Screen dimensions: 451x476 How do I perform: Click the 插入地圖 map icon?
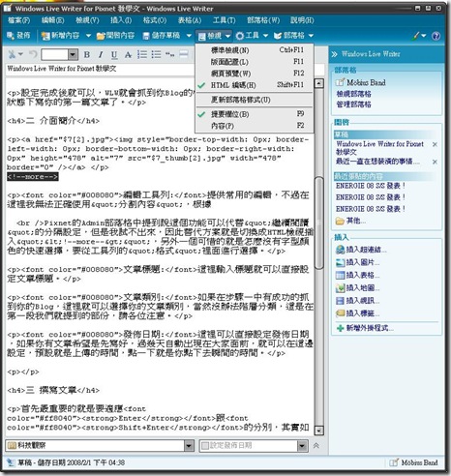click(x=340, y=287)
